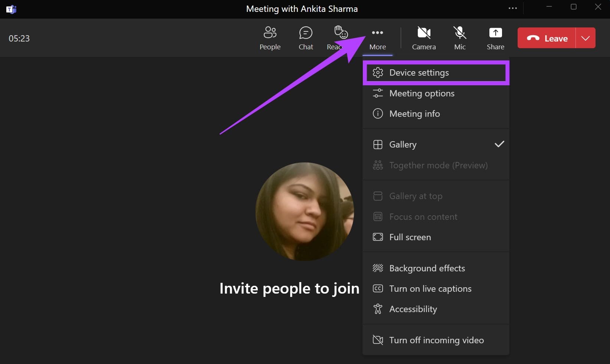Click the crossed-out video icon
610x364 pixels.
click(x=378, y=340)
